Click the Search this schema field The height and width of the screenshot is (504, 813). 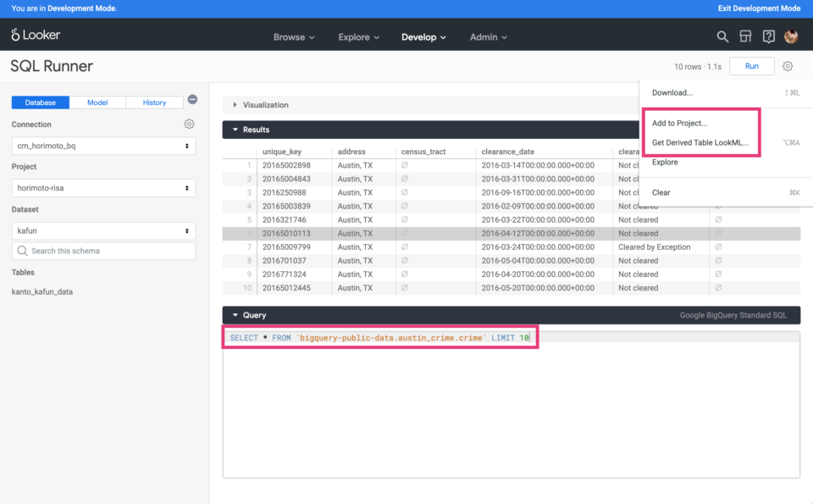click(x=103, y=251)
